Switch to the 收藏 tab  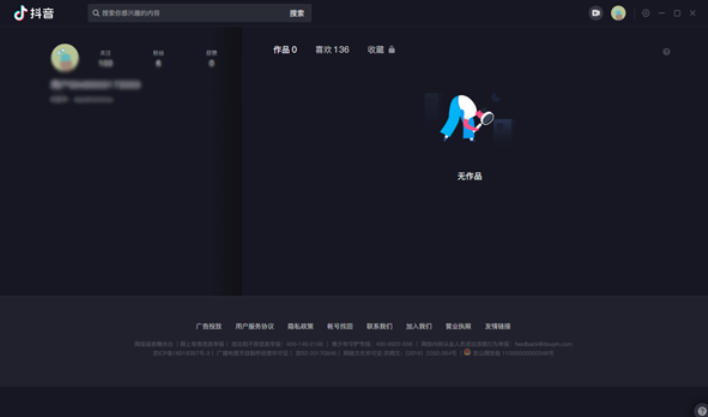pos(376,50)
